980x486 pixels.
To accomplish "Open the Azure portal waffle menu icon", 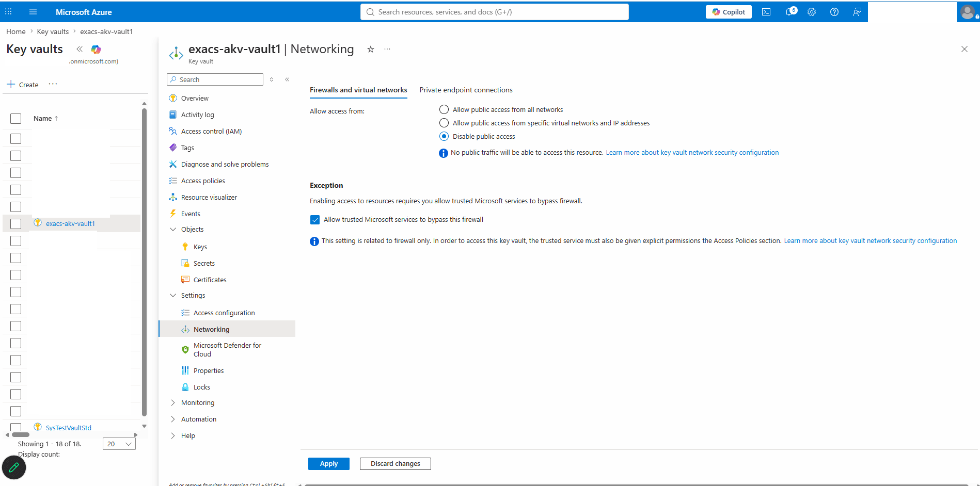I will click(8, 11).
